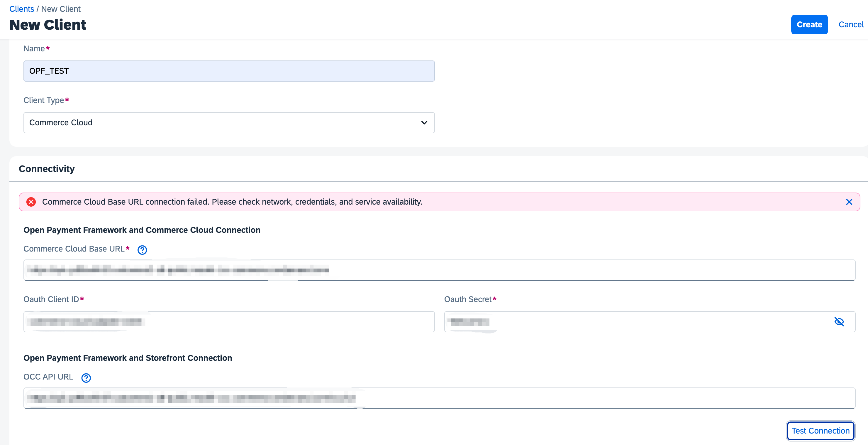Click the New Client page title
The image size is (868, 445).
[48, 25]
